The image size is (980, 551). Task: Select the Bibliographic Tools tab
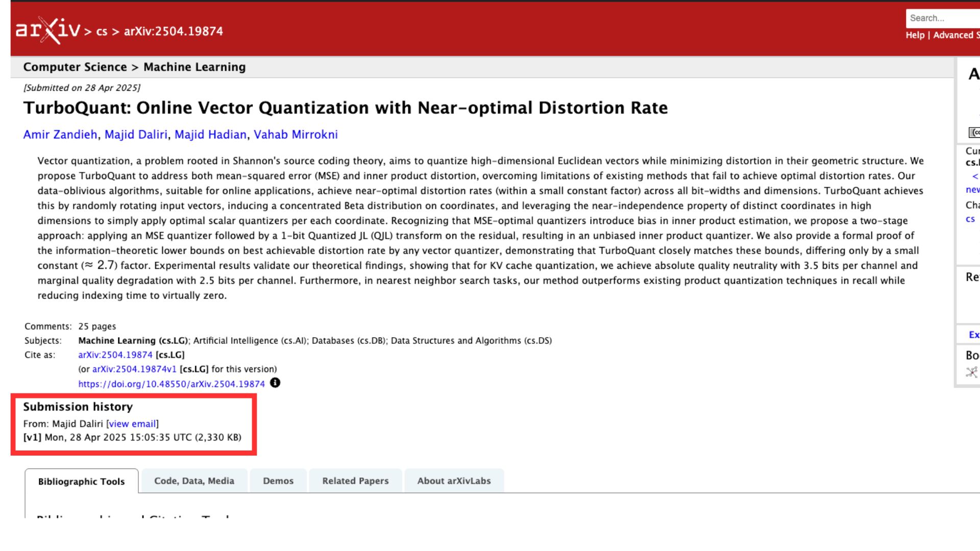tap(82, 481)
